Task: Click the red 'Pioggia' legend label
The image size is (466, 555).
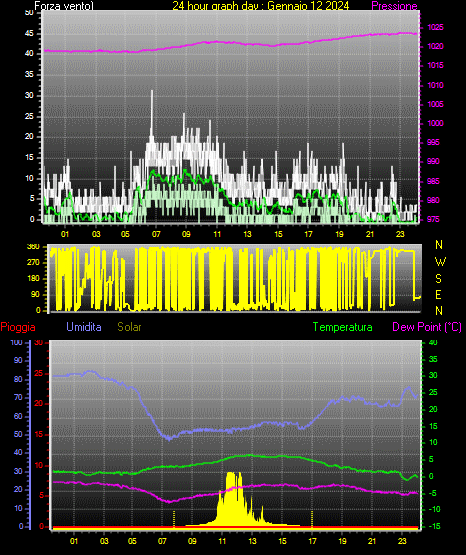Action: (x=18, y=327)
